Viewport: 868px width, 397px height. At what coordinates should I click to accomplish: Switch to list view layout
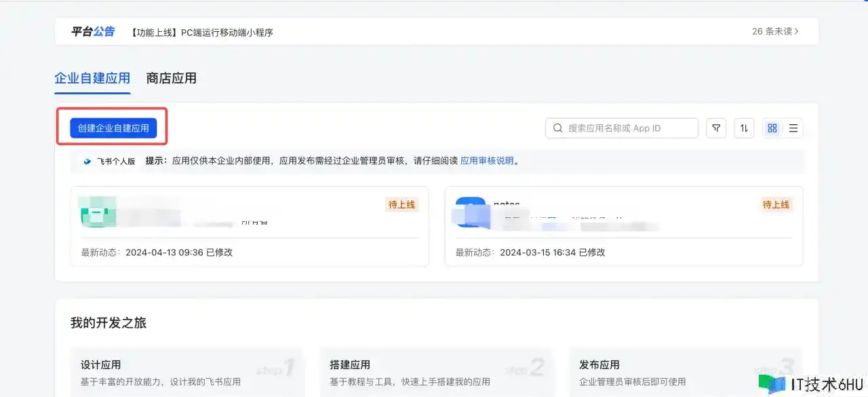pyautogui.click(x=793, y=128)
